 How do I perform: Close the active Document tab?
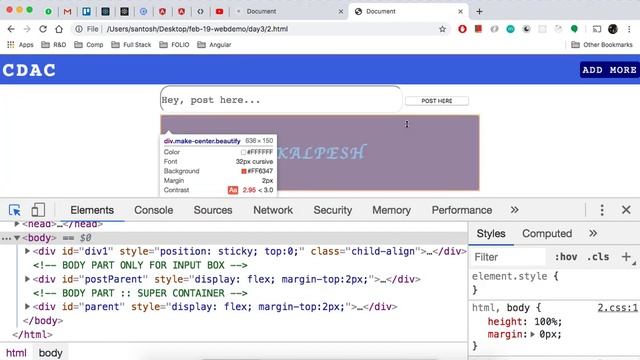[x=460, y=11]
